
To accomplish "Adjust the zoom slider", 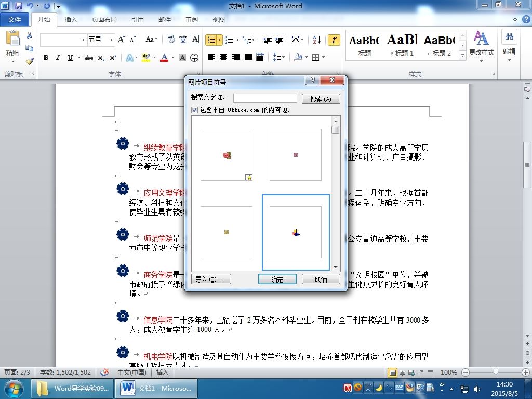I will coord(496,372).
